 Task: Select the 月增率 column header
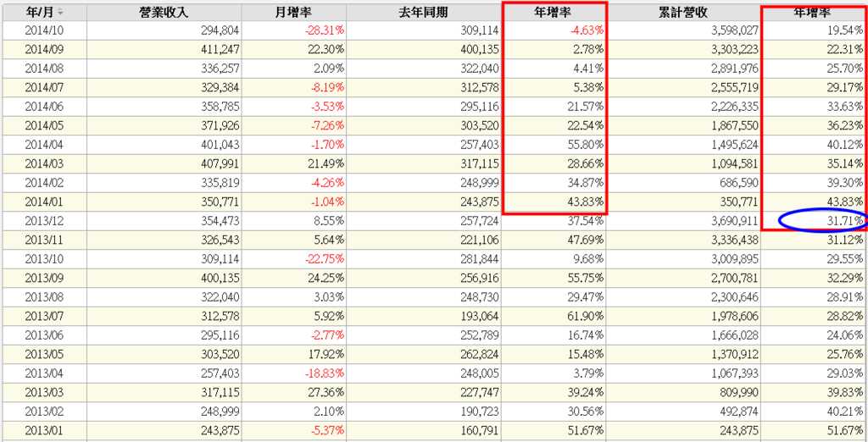pyautogui.click(x=294, y=13)
